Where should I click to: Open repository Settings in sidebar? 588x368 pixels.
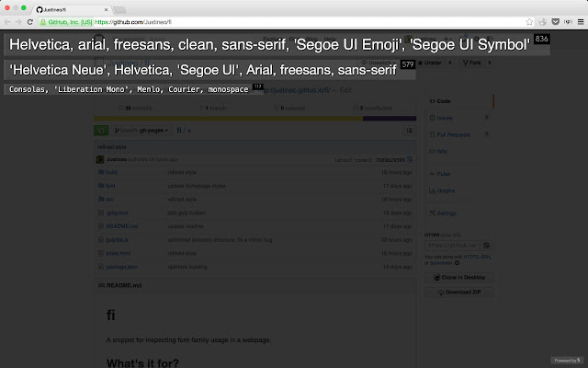(447, 213)
